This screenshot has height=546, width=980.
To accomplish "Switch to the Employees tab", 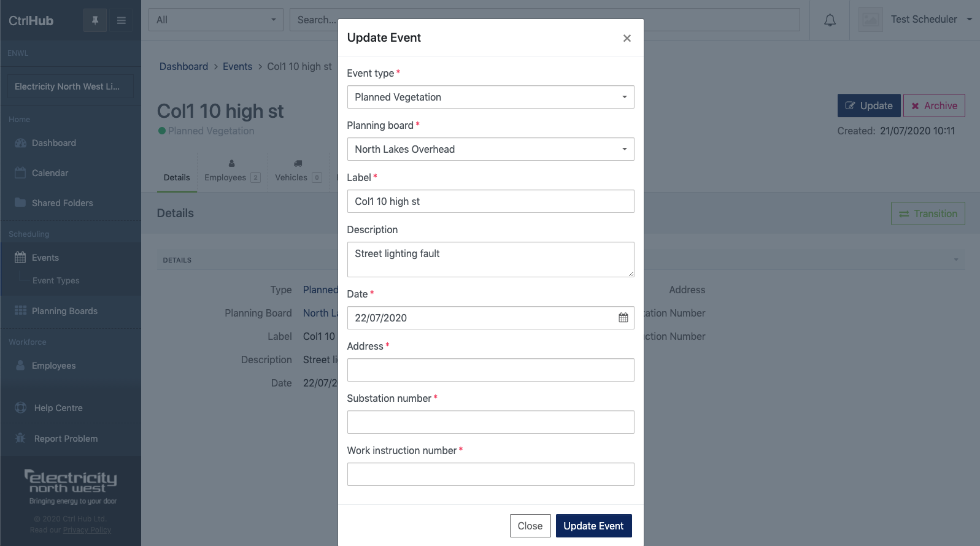I will click(232, 172).
